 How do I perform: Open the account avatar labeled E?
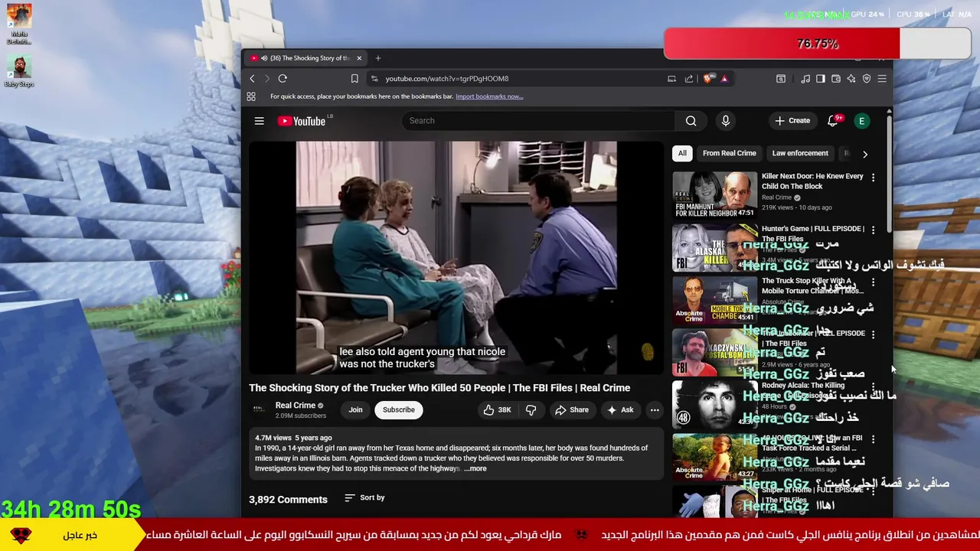862,121
